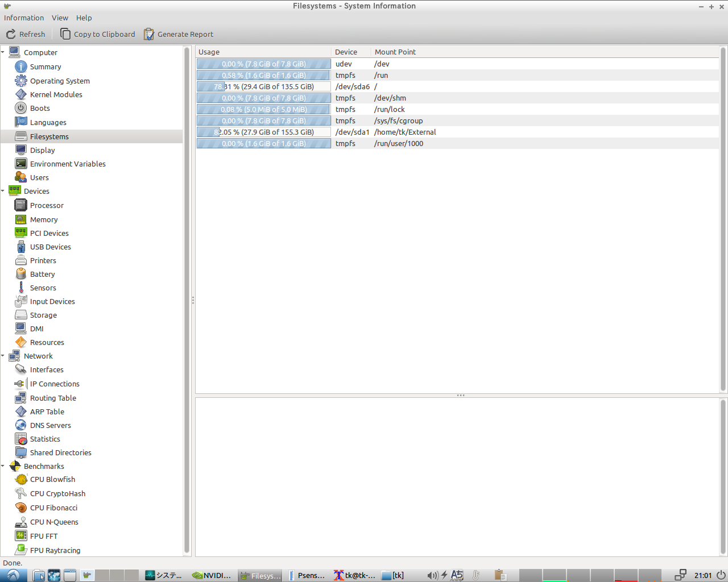728x582 pixels.
Task: Click the Refresh toolbar button
Action: pos(26,34)
